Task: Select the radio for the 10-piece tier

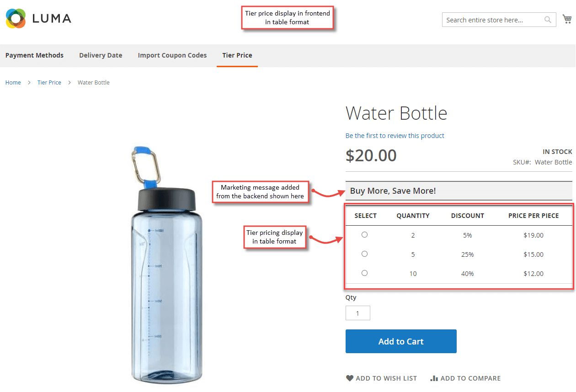Action: pos(364,273)
